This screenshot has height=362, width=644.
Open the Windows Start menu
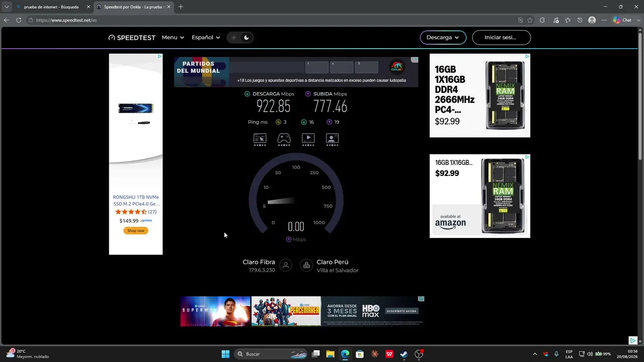pyautogui.click(x=225, y=354)
